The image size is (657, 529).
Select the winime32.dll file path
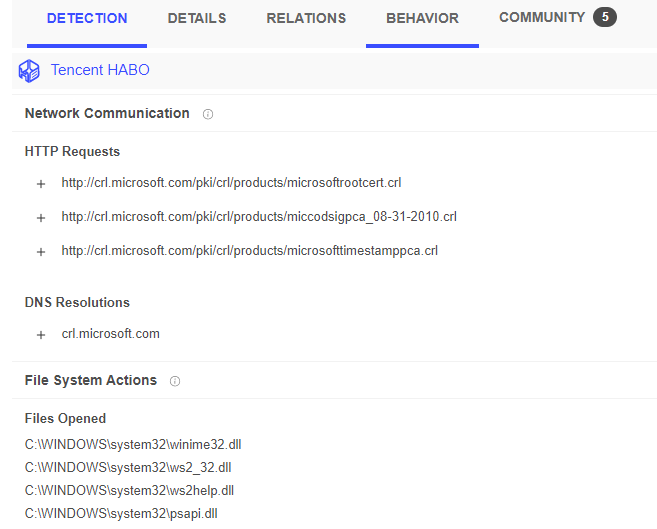(x=133, y=444)
